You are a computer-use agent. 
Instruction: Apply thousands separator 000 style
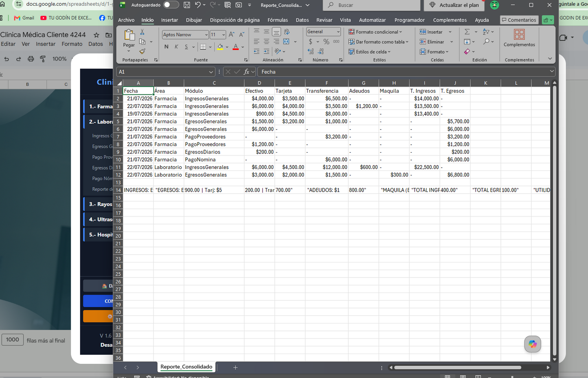tap(336, 42)
